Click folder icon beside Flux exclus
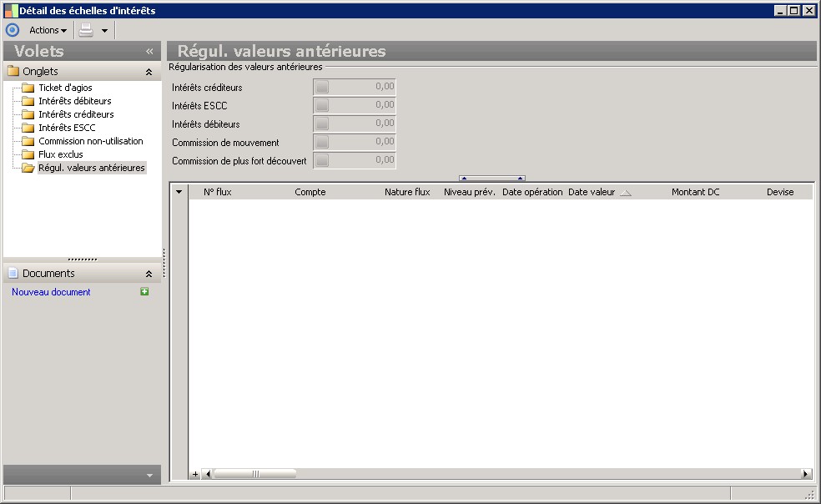Screen dimensions: 821x504 (x=28, y=154)
